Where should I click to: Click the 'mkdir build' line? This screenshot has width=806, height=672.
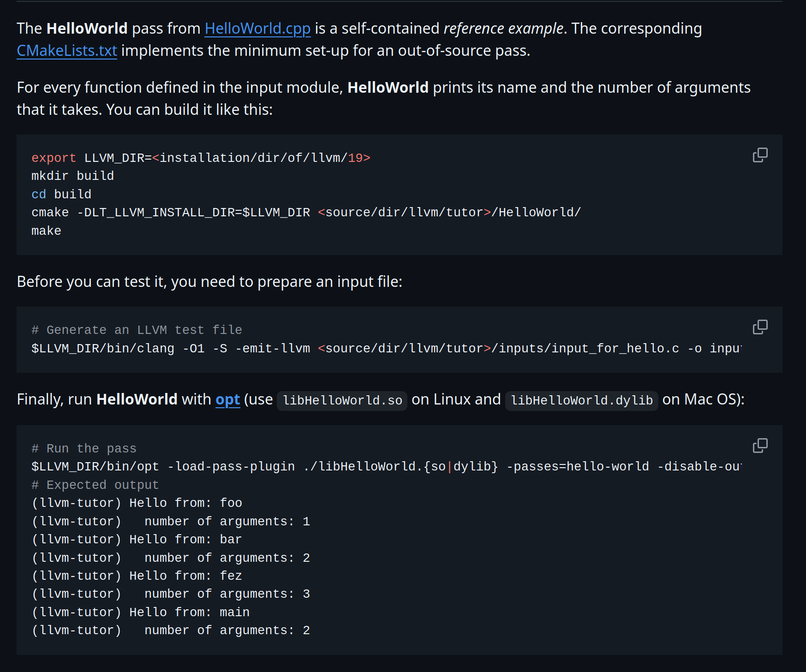click(72, 176)
